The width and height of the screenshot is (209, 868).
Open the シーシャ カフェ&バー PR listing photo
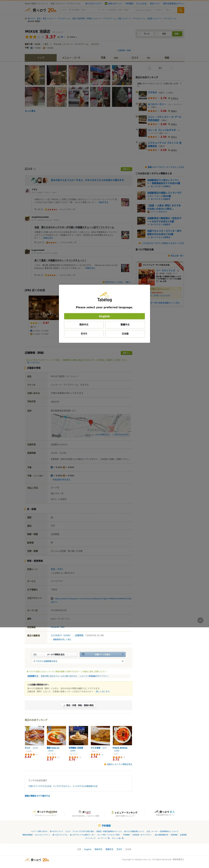(x=43, y=308)
